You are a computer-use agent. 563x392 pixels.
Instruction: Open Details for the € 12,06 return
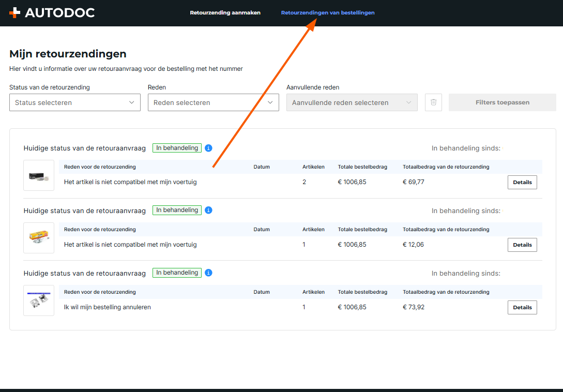click(522, 245)
